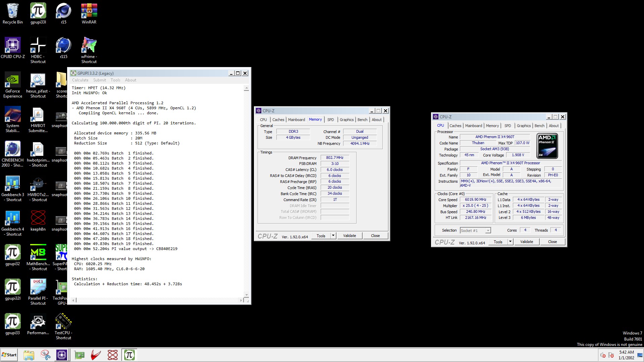Select the Geekbench 3 shortcut icon

click(x=13, y=188)
